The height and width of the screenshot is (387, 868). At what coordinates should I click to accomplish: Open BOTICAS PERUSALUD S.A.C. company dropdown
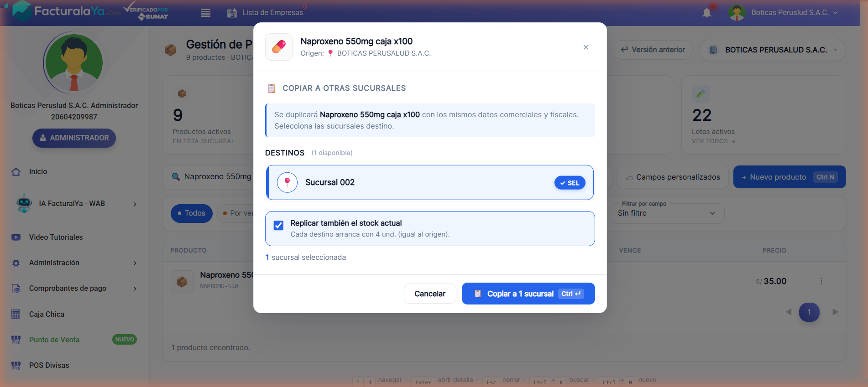[x=773, y=50]
